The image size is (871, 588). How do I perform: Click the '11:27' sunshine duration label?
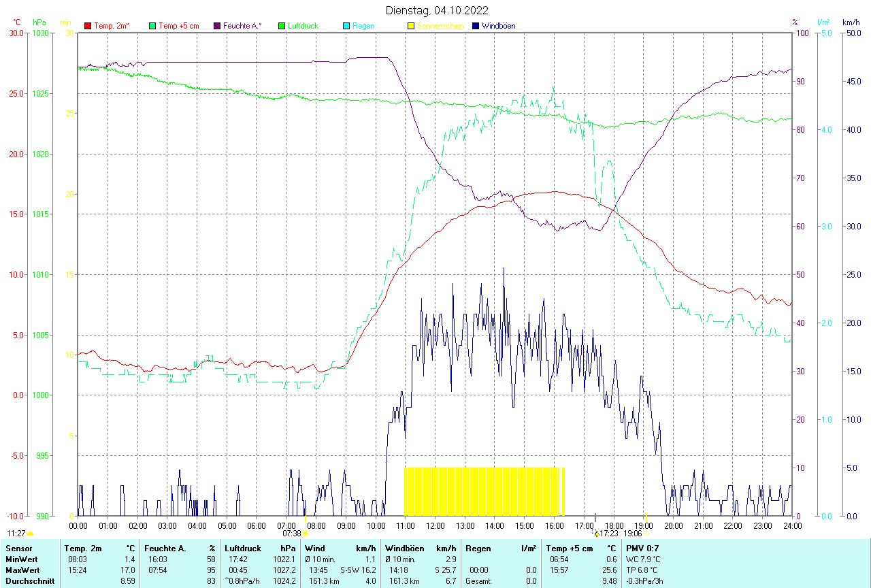(16, 534)
